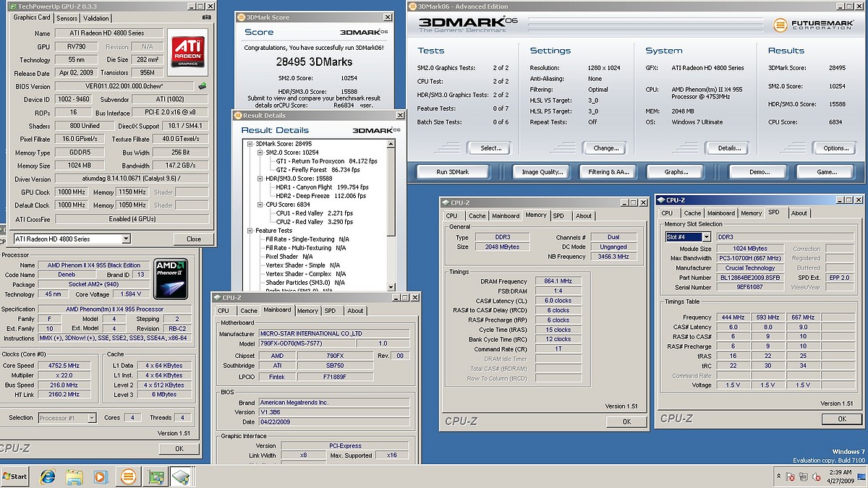Open Internet Explorer from the taskbar
This screenshot has width=868, height=488.
point(48,476)
